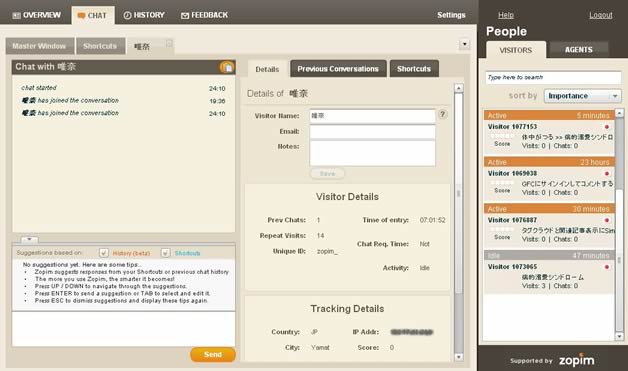Switch to Visitors tab

(x=515, y=50)
